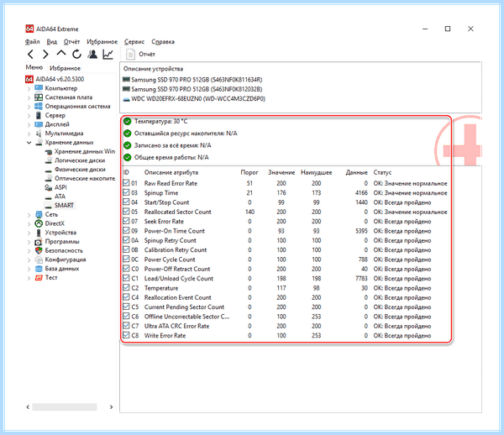Toggle checkbox for 07 Seek Error Rate

[x=126, y=221]
